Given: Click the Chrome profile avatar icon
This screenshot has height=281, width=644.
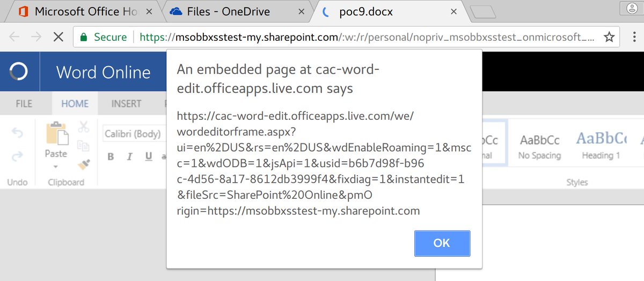Looking at the screenshot, I should pyautogui.click(x=632, y=8).
